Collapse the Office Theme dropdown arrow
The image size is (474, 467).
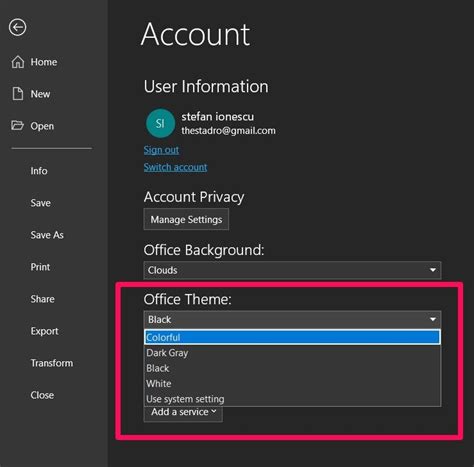[433, 319]
